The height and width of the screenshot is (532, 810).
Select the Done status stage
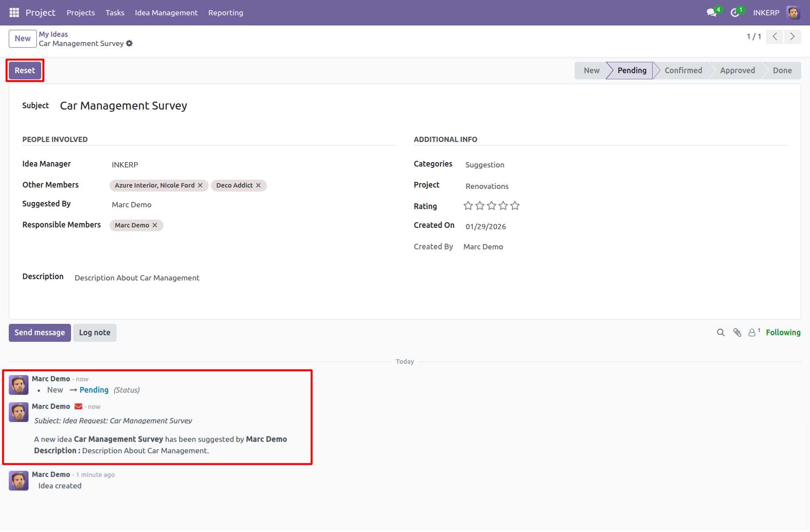(782, 71)
